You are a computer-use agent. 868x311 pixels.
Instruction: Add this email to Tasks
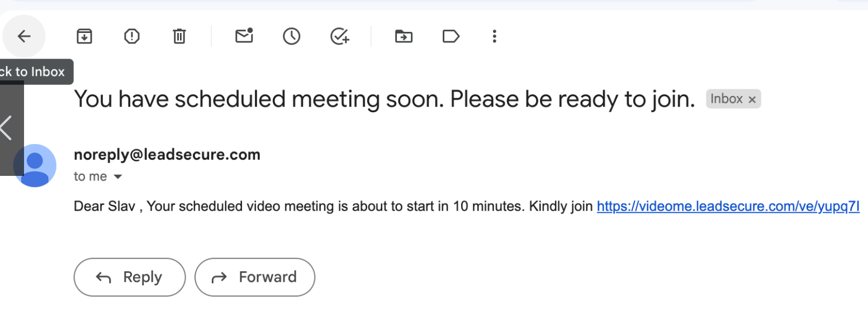[339, 37]
